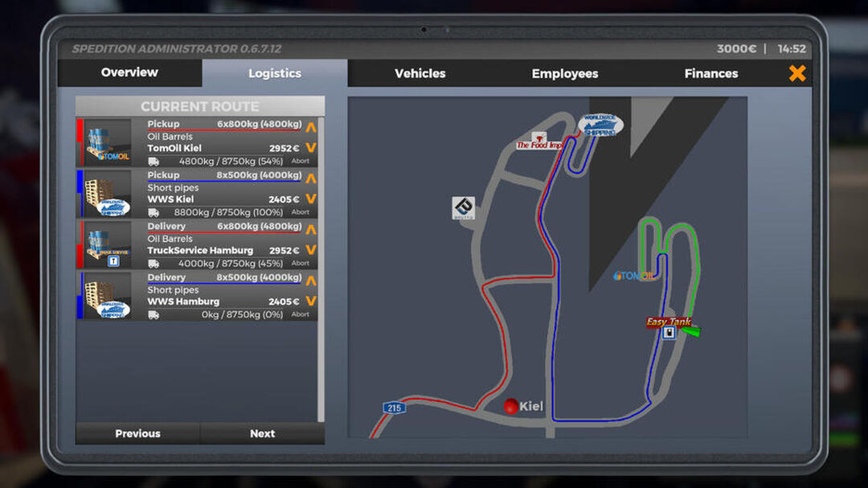Click the 215 highway sign on map
The image size is (868, 488).
point(394,408)
